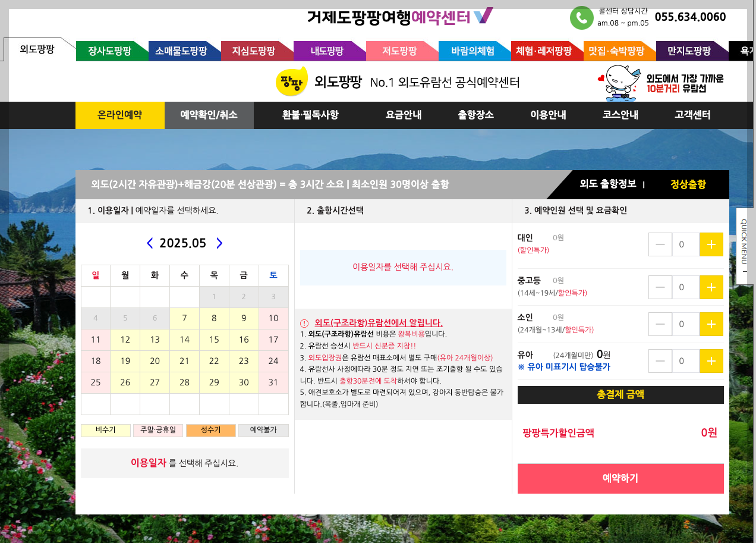This screenshot has width=756, height=543.
Task: Add one 중고등 passenger via plus icon
Action: (x=711, y=287)
